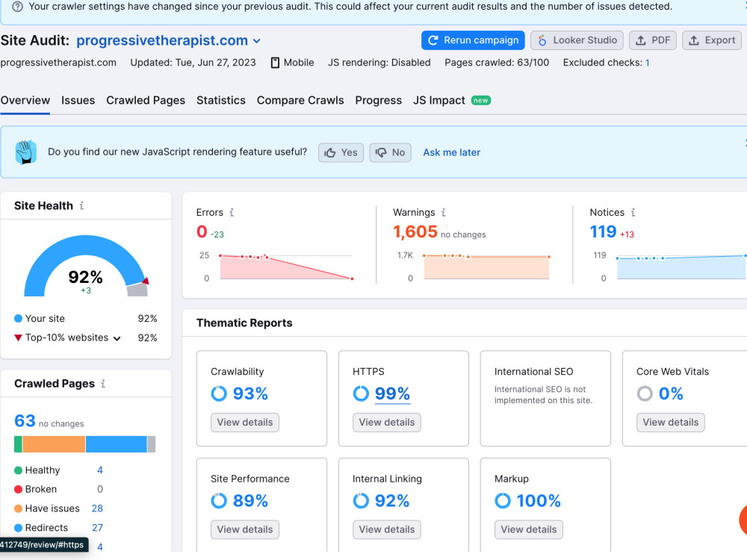Open the Compare Crawls tab
The width and height of the screenshot is (747, 560).
pos(300,101)
